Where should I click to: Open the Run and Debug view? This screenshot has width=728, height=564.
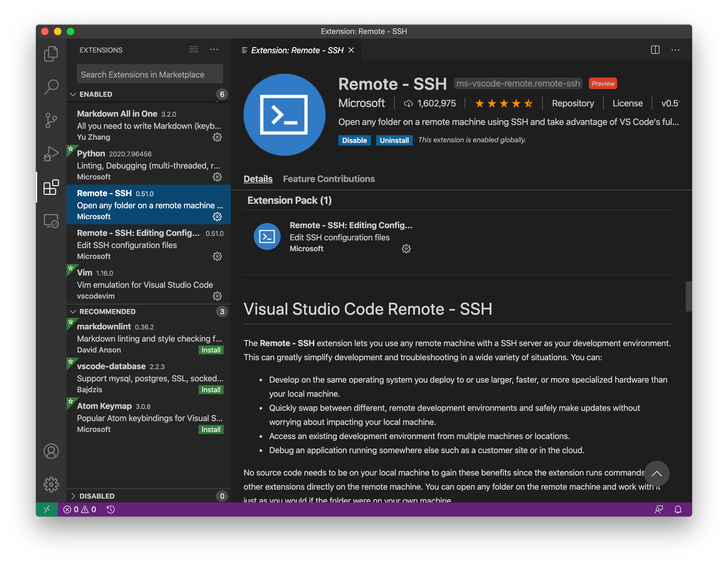click(51, 154)
